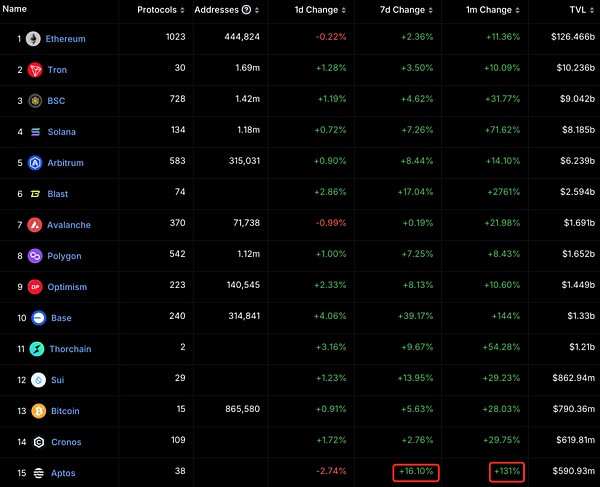Viewport: 600px width, 487px height.
Task: Open the Polygon chain link
Action: (x=64, y=256)
